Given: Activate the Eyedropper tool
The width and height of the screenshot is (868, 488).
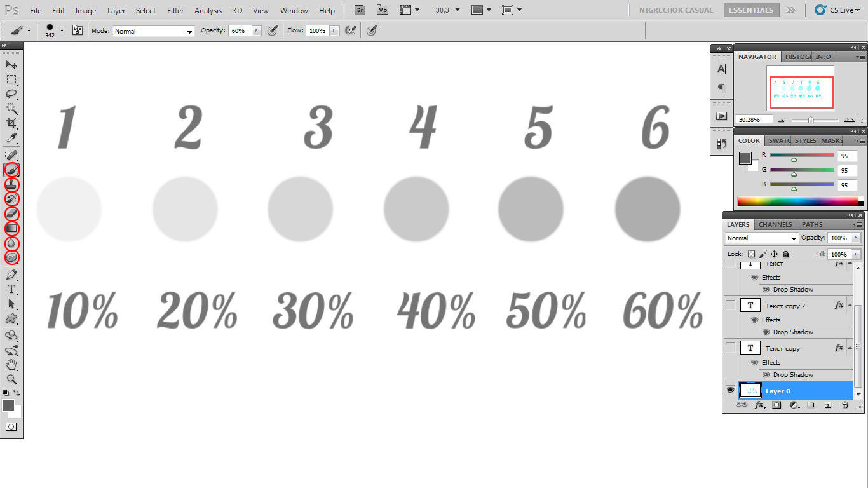Looking at the screenshot, I should click(x=11, y=138).
